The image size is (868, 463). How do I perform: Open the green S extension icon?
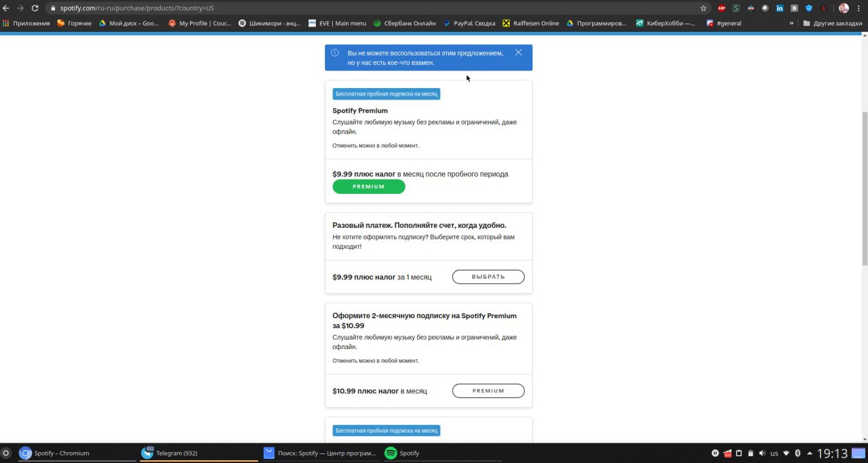coord(736,8)
